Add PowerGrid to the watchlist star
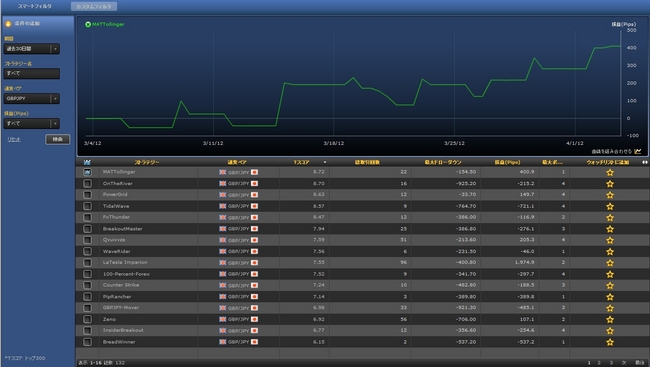Image resolution: width=650 pixels, height=367 pixels. [610, 195]
